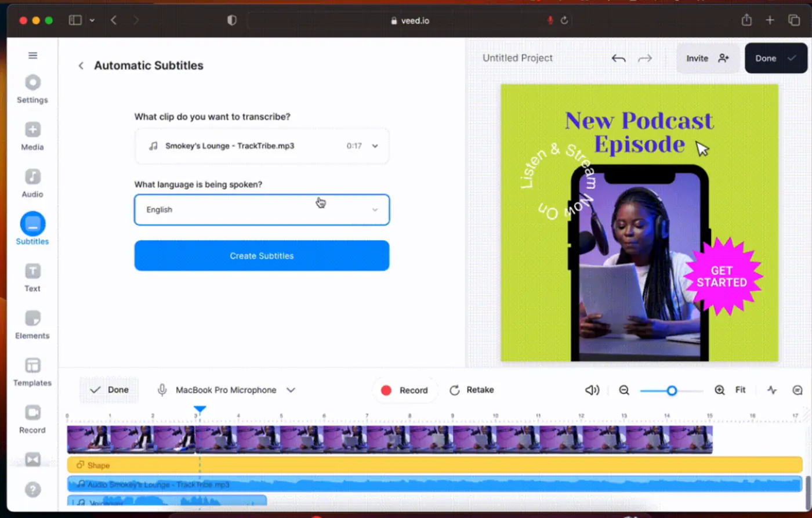Click Safari back navigation arrow
The height and width of the screenshot is (518, 812).
coord(114,20)
